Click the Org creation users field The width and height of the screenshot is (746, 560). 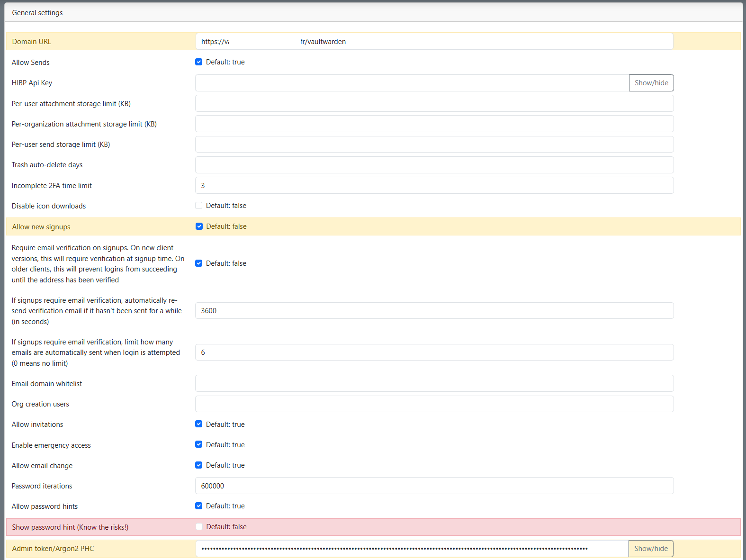tap(434, 404)
